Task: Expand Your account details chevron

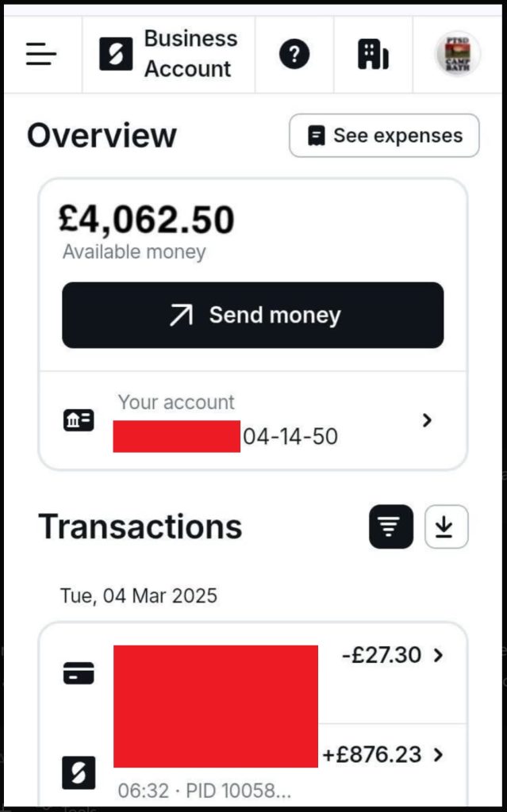Action: (428, 420)
